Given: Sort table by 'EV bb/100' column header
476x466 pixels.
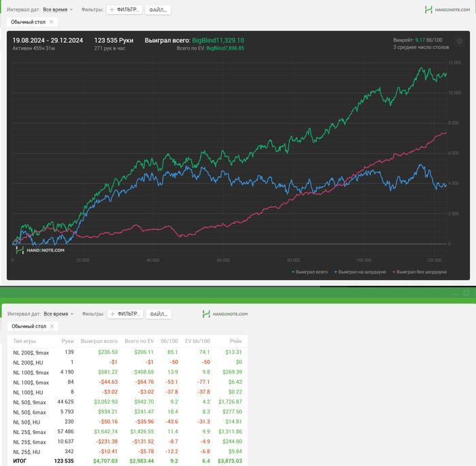Looking at the screenshot, I should pos(197,341).
